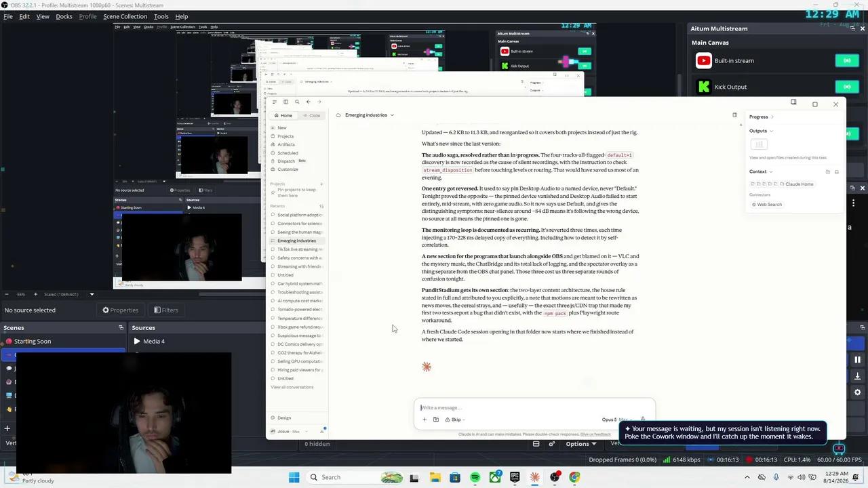Click the YouTube Built-in stream icon

[x=703, y=61]
